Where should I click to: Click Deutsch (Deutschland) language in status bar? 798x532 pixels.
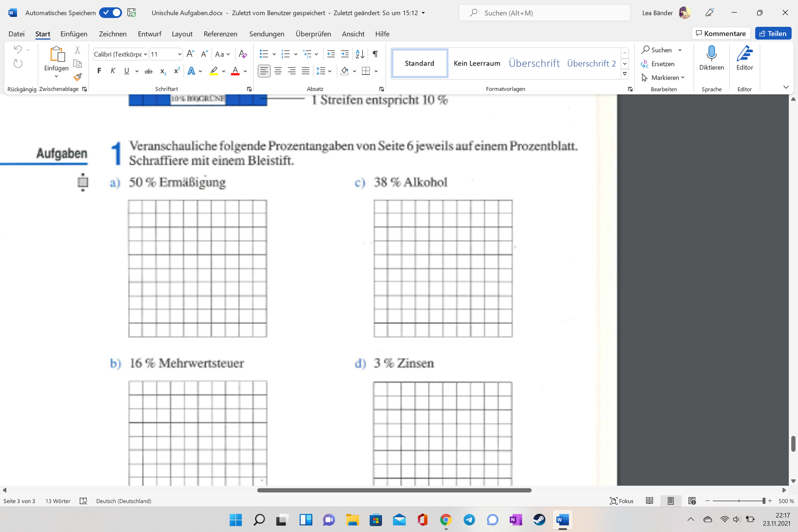(124, 501)
